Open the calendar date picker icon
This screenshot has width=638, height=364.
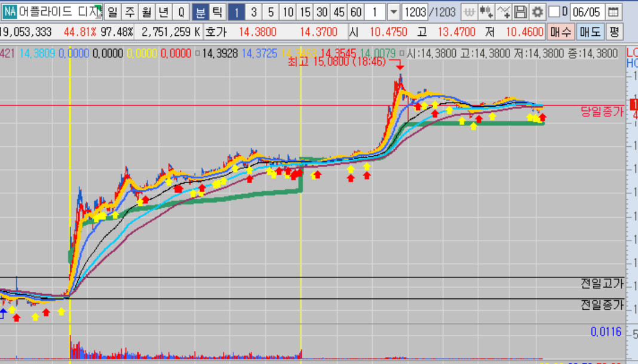tap(614, 12)
